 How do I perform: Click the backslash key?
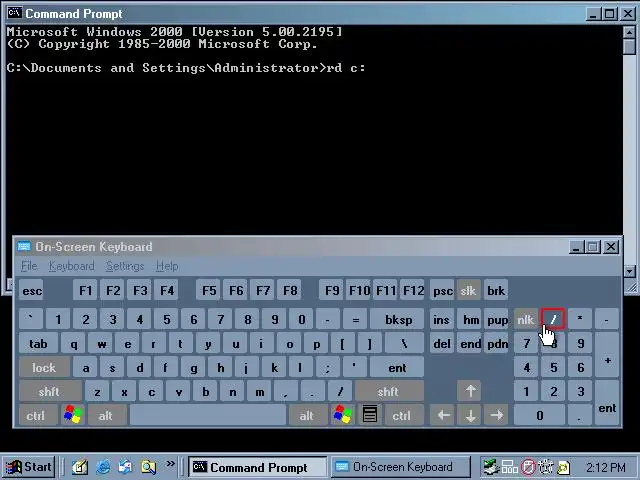(x=404, y=343)
